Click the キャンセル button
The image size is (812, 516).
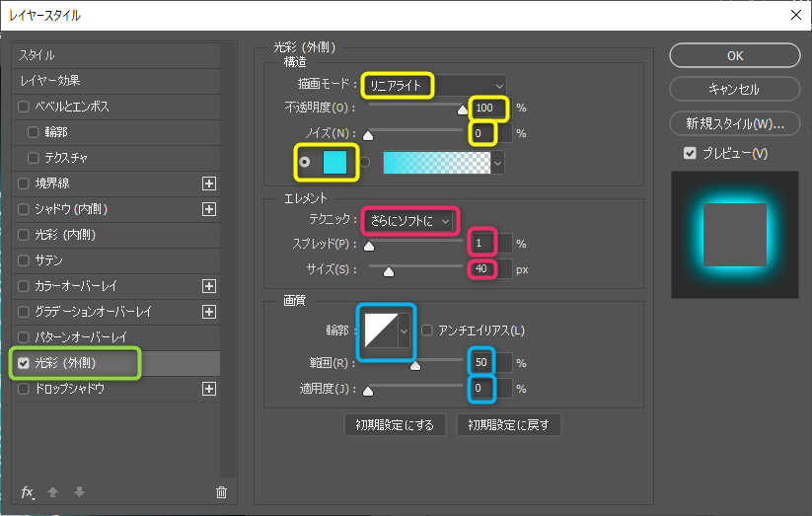pos(735,90)
